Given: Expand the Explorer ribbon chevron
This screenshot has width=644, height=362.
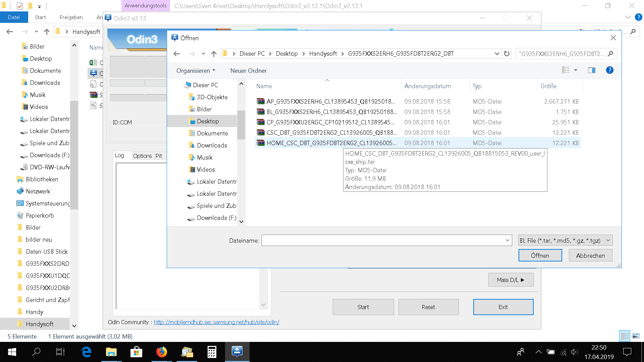Looking at the screenshot, I should tap(628, 17).
